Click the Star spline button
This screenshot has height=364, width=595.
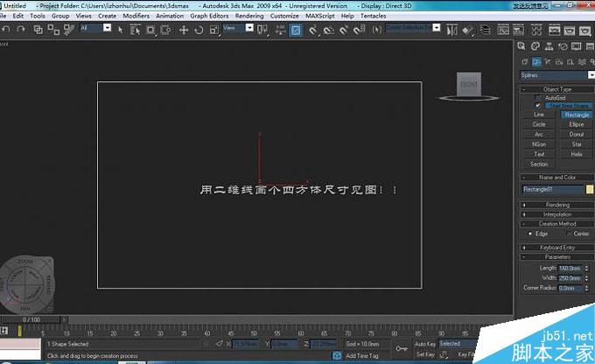pyautogui.click(x=577, y=144)
